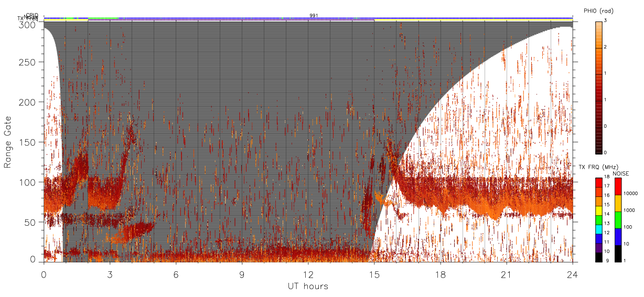Screen dimensions: 644x297
Task: Click the x-axis tick label '21'
Action: (x=506, y=273)
